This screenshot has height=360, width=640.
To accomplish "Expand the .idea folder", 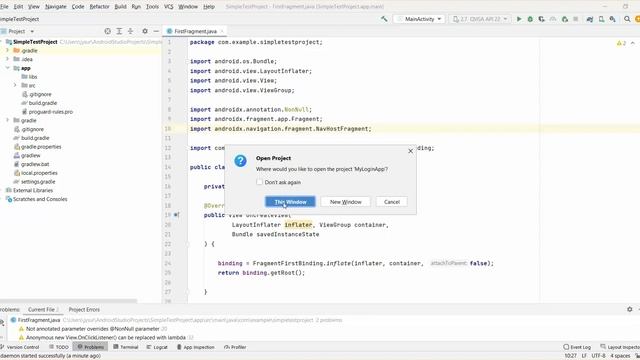I will (x=7, y=59).
